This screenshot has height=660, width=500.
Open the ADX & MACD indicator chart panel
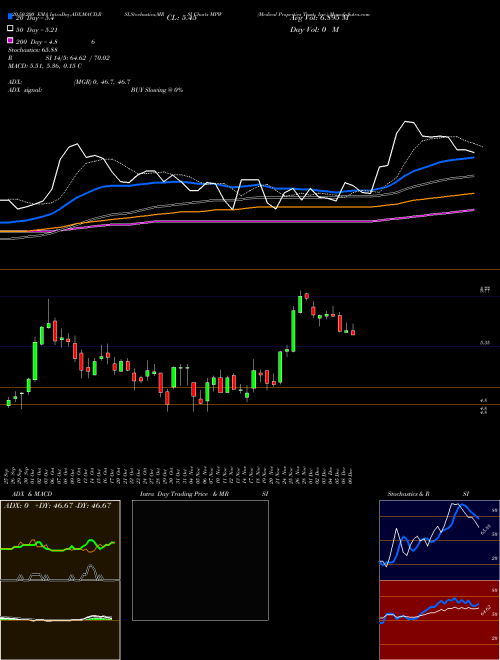(x=60, y=580)
